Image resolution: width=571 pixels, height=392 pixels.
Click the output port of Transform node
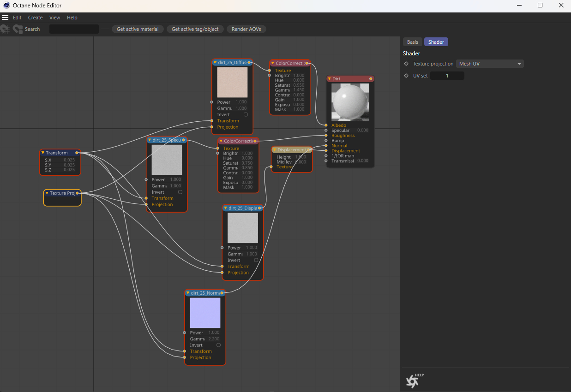76,153
